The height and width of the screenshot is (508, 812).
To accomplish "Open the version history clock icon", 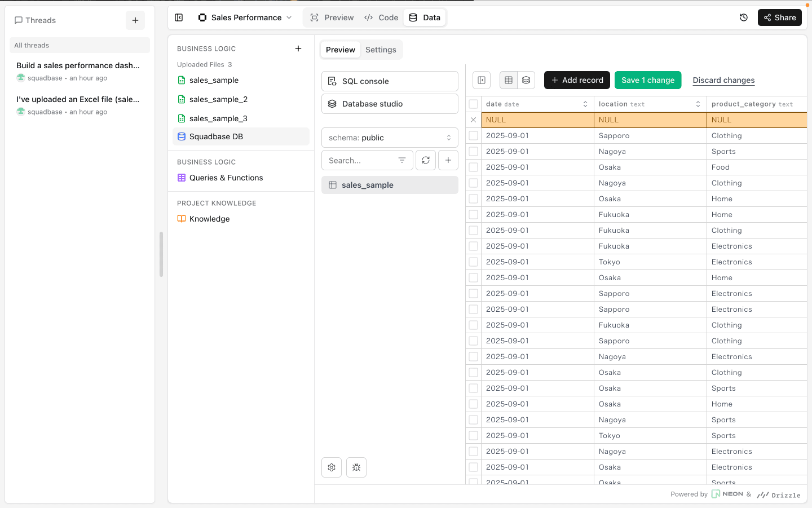I will point(744,17).
